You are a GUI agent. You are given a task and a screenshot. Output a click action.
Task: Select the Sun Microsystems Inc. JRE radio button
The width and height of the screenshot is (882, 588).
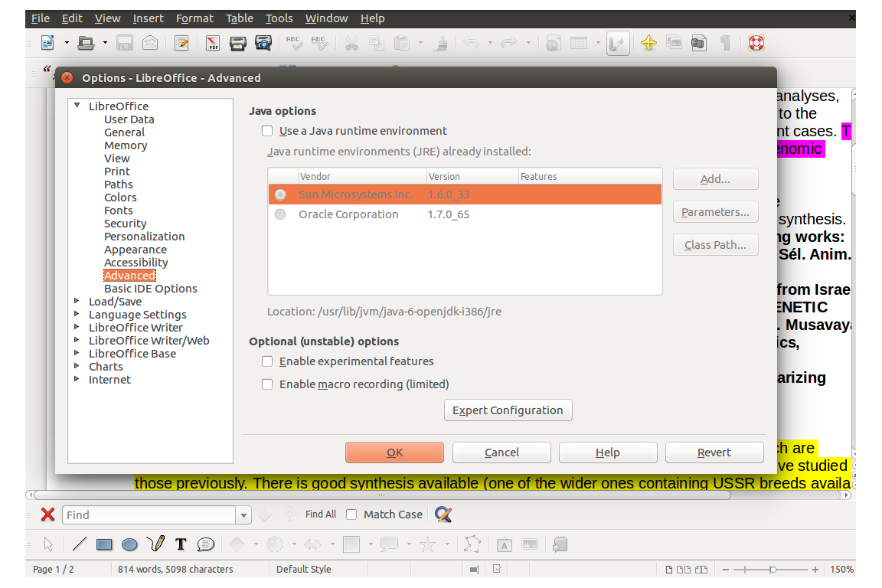280,194
